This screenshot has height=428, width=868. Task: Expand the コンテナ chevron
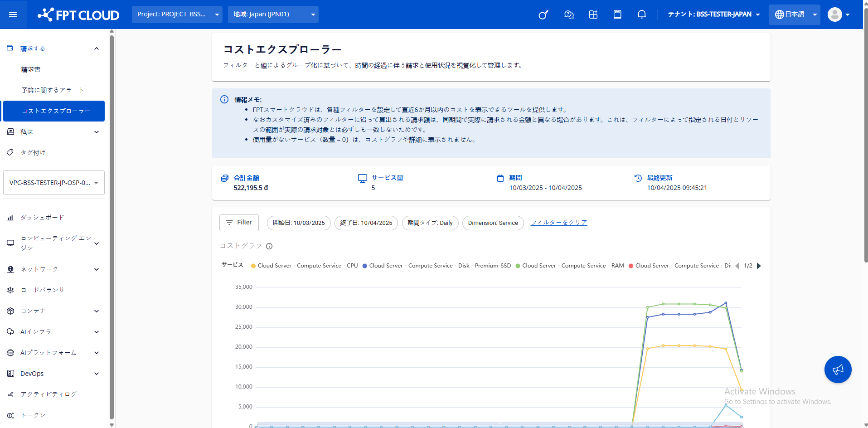click(x=97, y=311)
